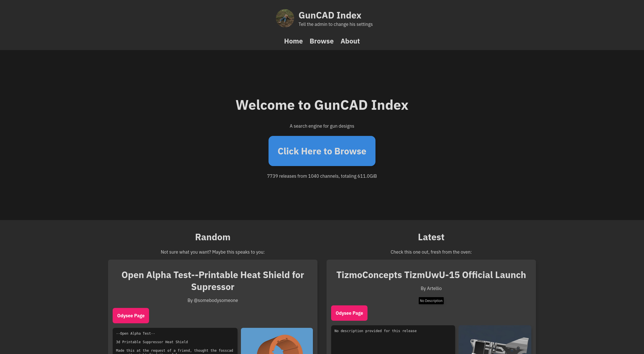Open the Home nav link

[x=293, y=41]
